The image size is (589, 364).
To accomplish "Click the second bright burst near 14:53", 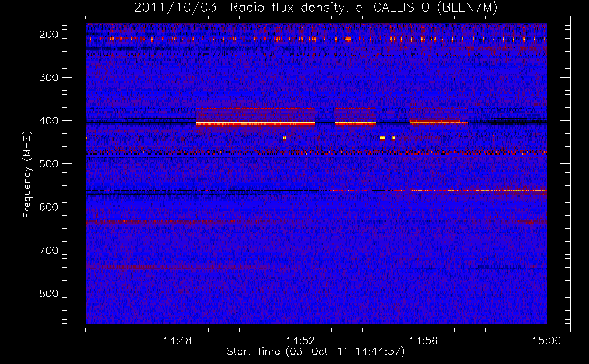I will pyautogui.click(x=355, y=123).
